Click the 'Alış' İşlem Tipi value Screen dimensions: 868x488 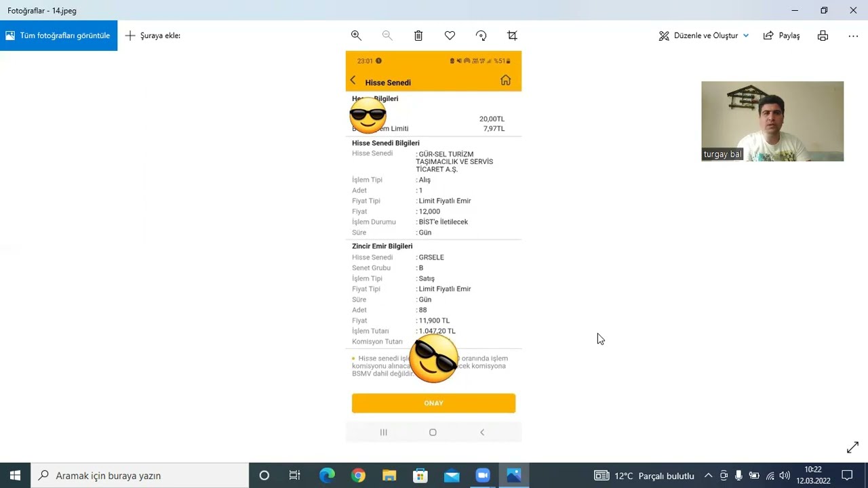425,180
